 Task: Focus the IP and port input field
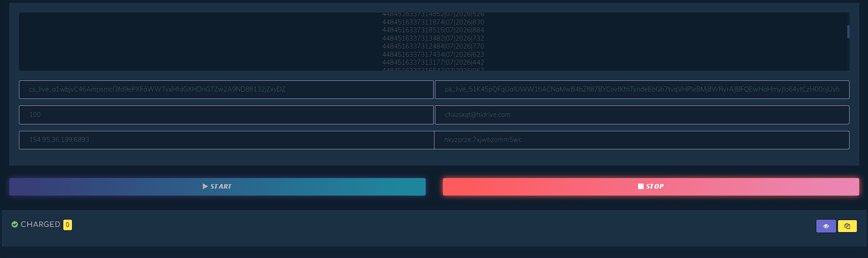coord(226,140)
